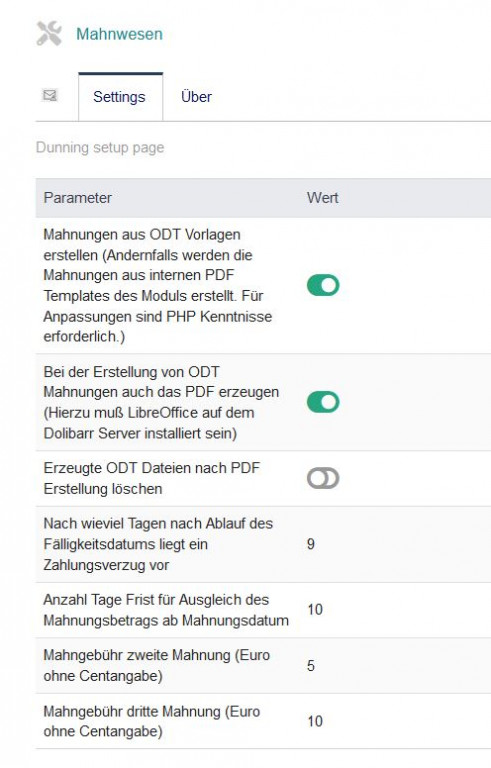
Task: Switch to the Über tab
Action: (196, 96)
